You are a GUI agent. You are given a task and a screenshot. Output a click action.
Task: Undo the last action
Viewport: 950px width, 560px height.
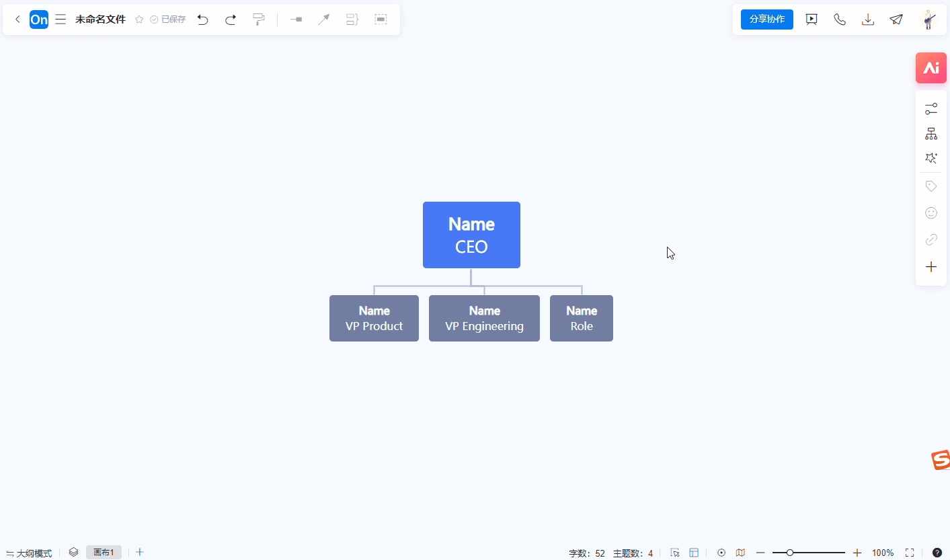202,19
